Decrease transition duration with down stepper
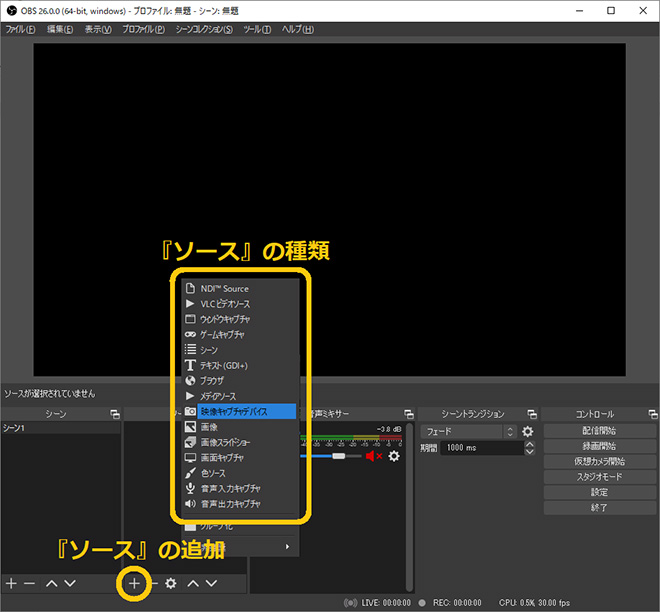This screenshot has height=612, width=660. tap(530, 452)
